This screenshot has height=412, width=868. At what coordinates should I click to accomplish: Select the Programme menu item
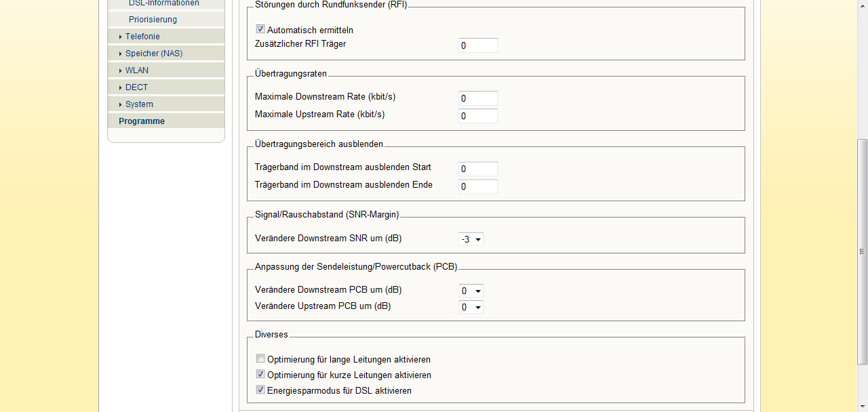pyautogui.click(x=142, y=121)
